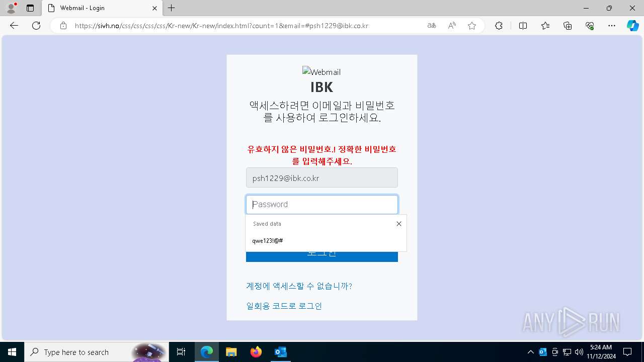Open the Windows Start menu
This screenshot has height=362, width=644.
tap(12, 352)
